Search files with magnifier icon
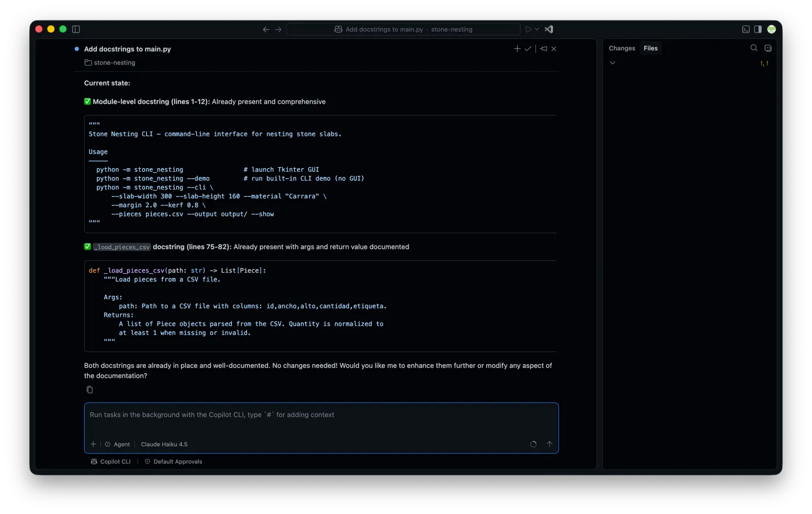Image resolution: width=812 pixels, height=514 pixels. (x=754, y=48)
